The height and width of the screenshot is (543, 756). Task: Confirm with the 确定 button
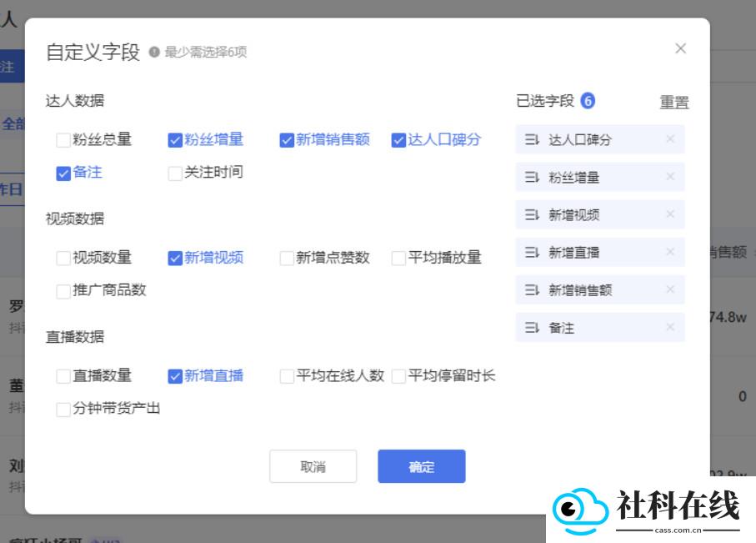(422, 466)
